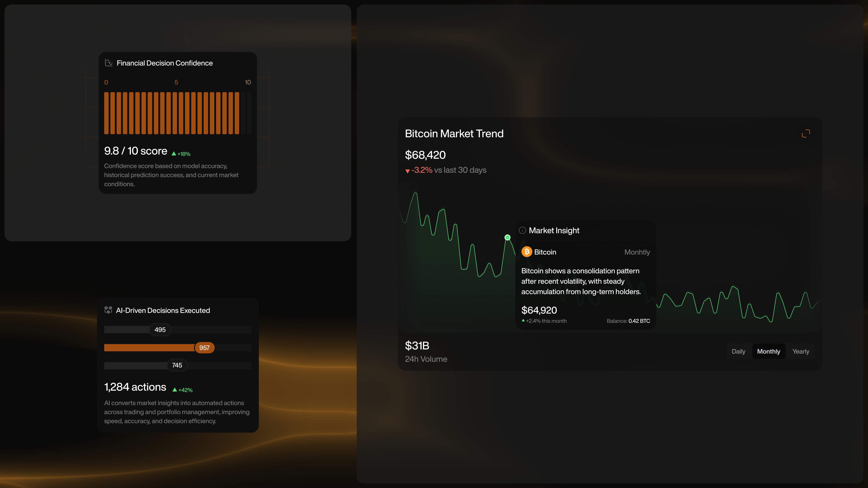Select the Daily tab in the volume section

point(739,351)
